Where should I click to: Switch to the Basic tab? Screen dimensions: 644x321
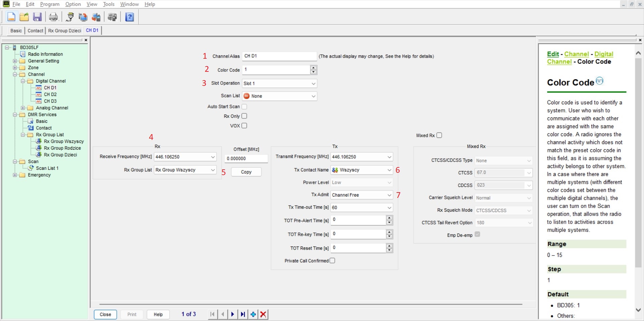[16, 31]
